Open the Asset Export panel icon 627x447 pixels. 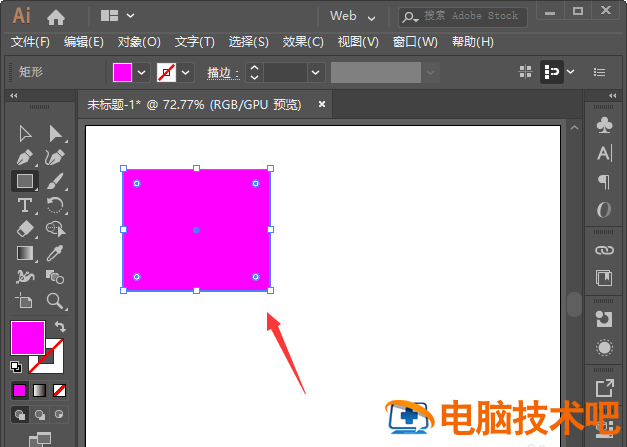[604, 387]
